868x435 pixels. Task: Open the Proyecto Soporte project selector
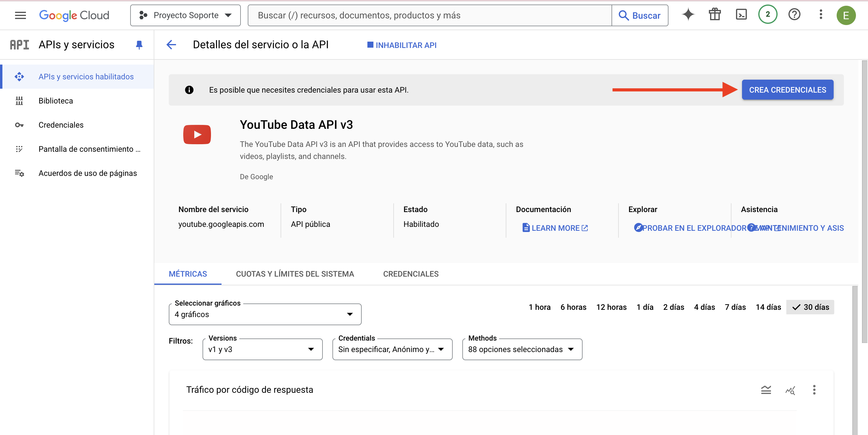point(185,15)
